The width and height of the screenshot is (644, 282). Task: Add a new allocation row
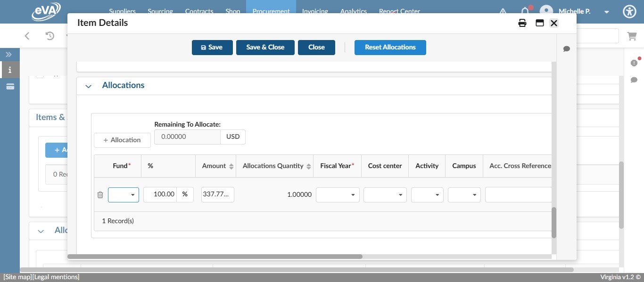(x=122, y=140)
